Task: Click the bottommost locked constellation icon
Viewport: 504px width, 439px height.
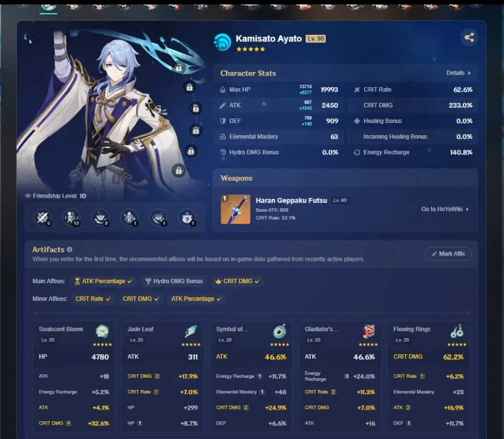Action: pos(179,171)
